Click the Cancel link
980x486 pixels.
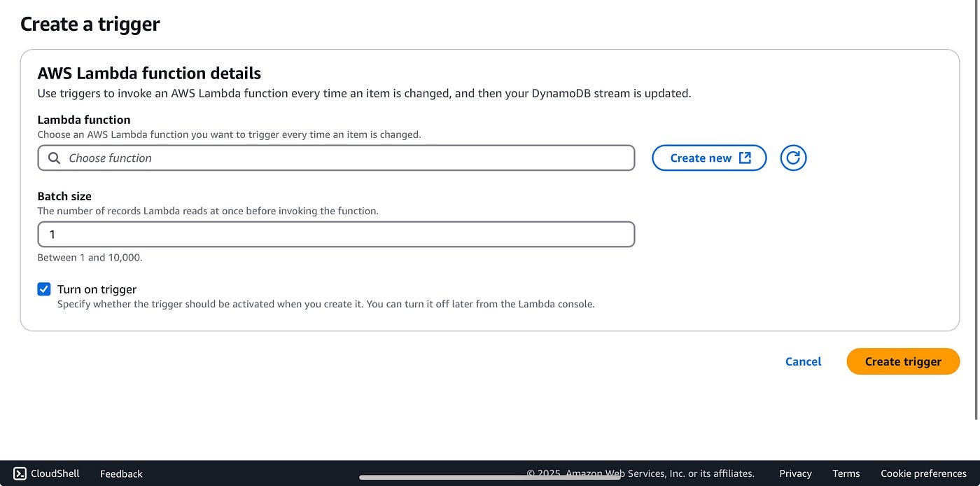click(803, 361)
